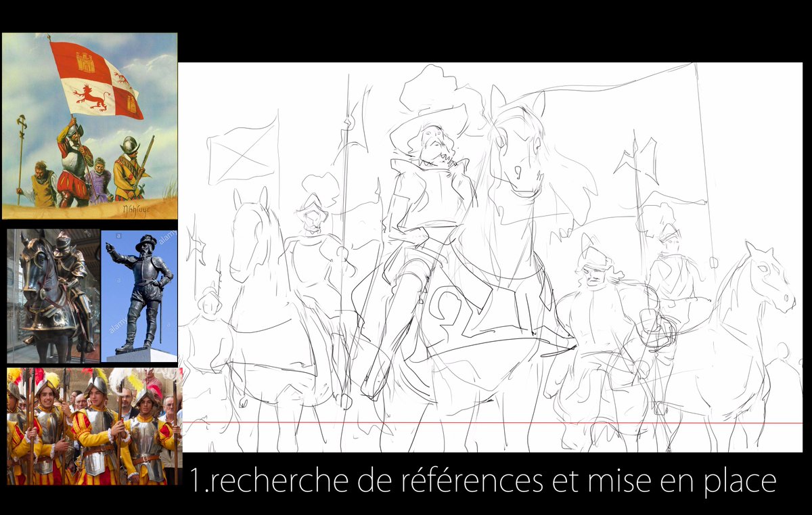The image size is (812, 515).
Task: Click the flag bearer painting reference image
Action: (x=89, y=126)
